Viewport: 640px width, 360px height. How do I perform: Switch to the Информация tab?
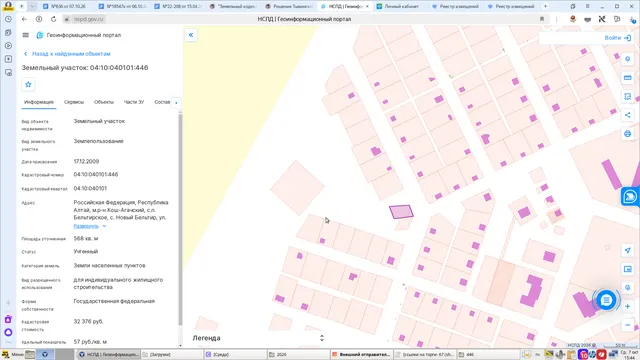(39, 102)
